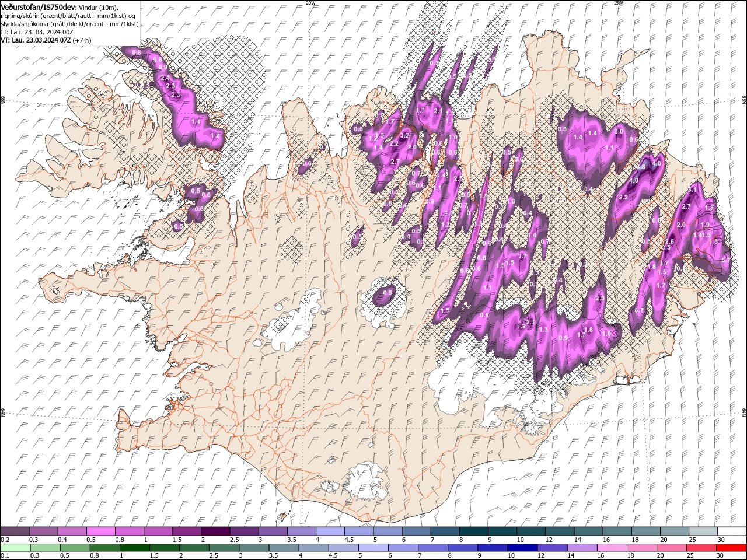747x560 pixels.
Task: Click the dark teal top-row swatch between 8 and 9
Action: coord(473,531)
